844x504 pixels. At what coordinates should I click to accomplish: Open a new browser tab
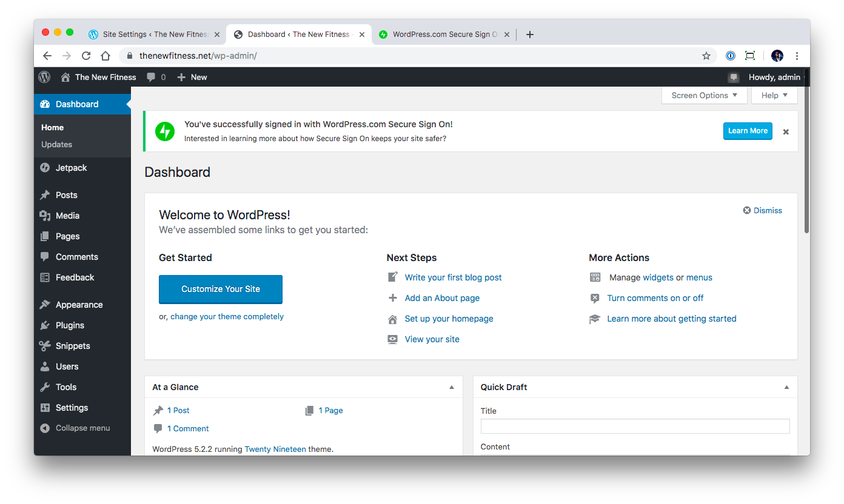tap(529, 35)
